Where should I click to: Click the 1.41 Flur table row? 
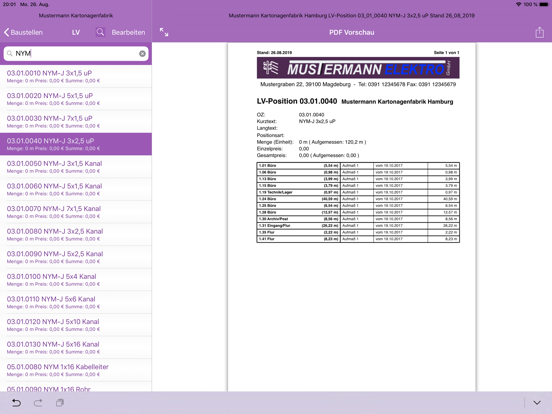pyautogui.click(x=358, y=239)
